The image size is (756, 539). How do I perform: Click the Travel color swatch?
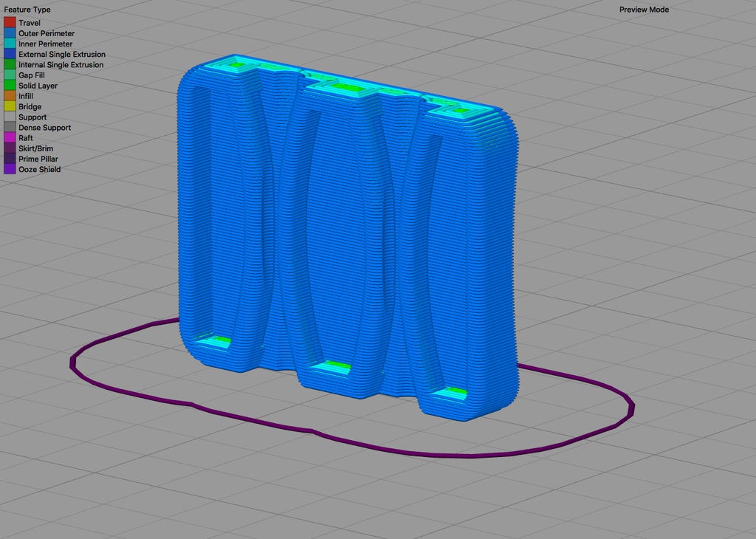pos(8,22)
